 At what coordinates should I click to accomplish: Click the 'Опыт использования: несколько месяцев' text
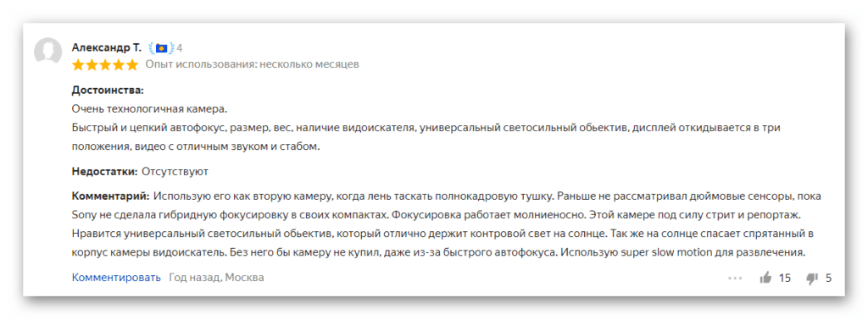click(253, 64)
